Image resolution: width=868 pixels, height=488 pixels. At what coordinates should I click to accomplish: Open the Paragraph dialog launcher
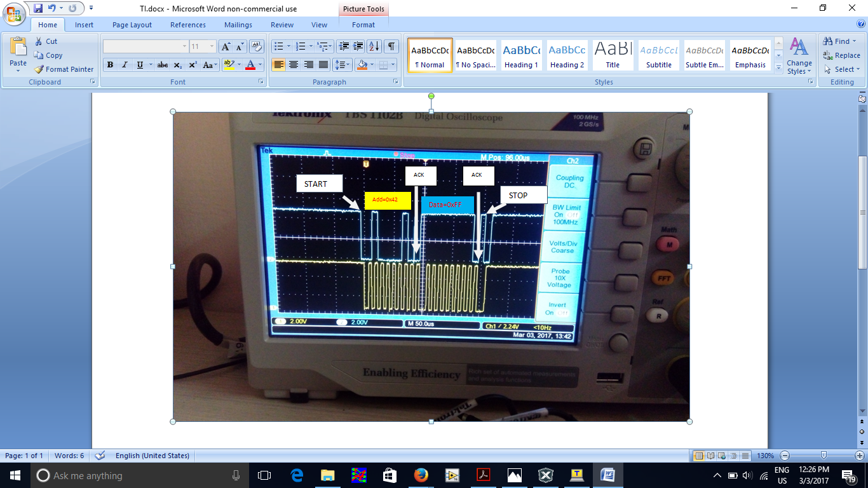tap(397, 82)
